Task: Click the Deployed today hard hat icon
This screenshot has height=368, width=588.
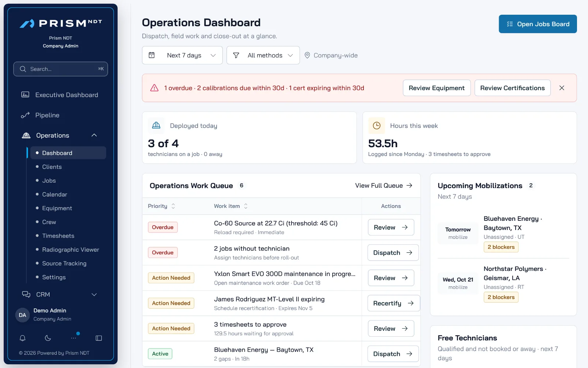Action: pos(156,125)
